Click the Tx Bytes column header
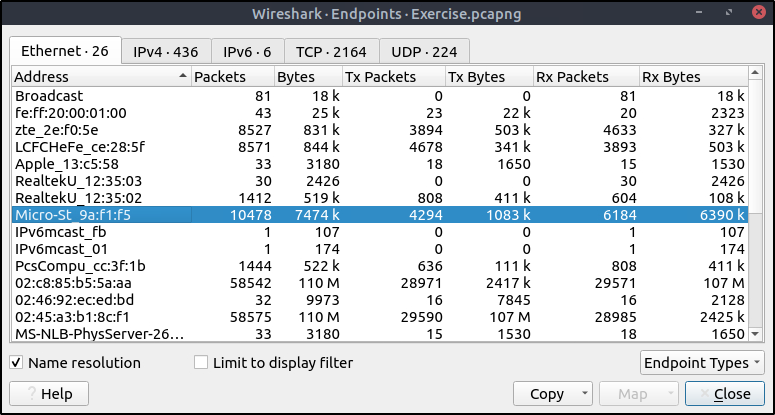Screen dimensions: 775x415 click(486, 77)
